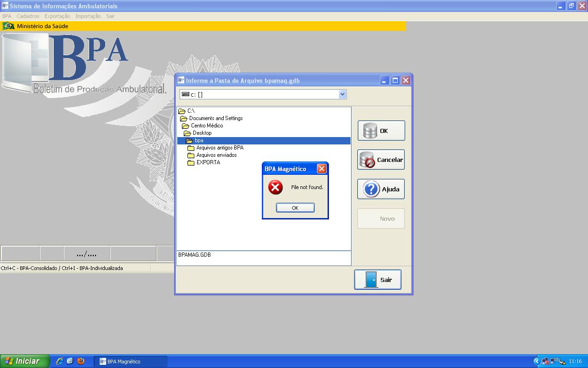
Task: Launch Internet Explorer from quick launch
Action: point(59,361)
